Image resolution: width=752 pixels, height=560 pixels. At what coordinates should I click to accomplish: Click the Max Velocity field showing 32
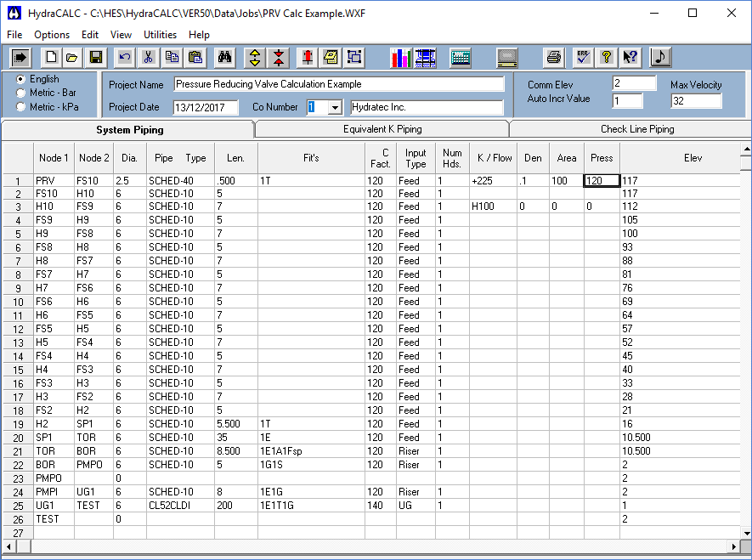696,100
